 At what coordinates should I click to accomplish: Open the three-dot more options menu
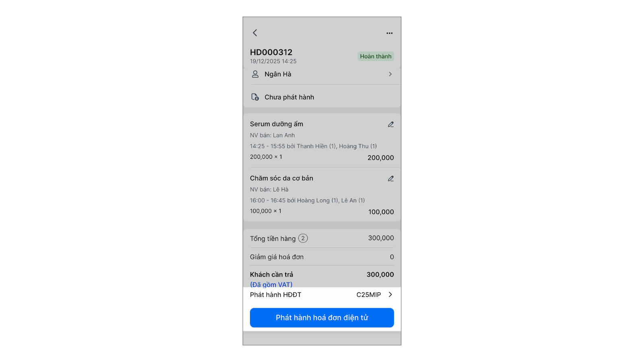(389, 33)
